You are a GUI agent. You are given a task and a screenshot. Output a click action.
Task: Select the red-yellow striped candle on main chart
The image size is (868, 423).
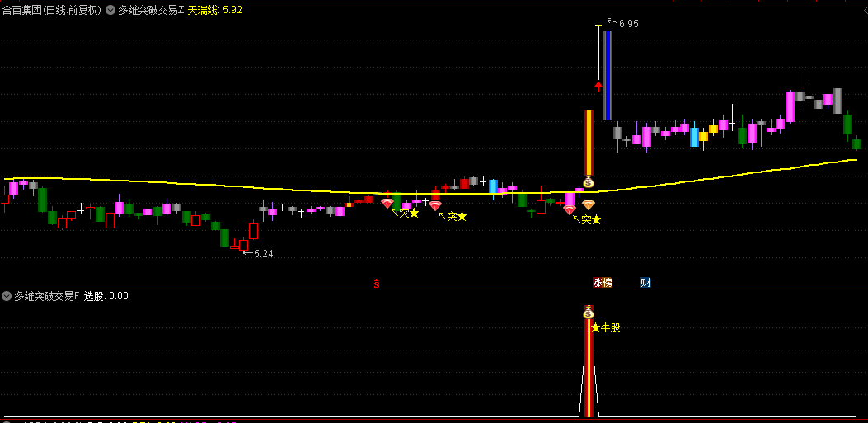(589, 143)
